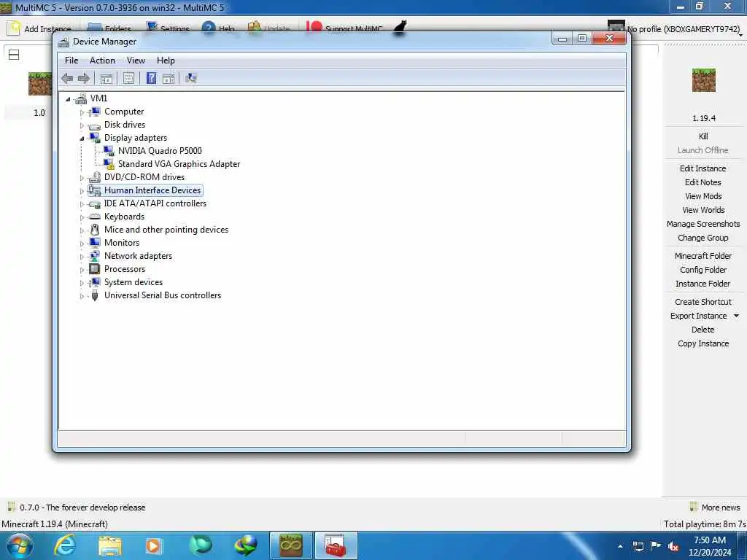Collapse the MultiMC instance group toggle

tap(14, 55)
